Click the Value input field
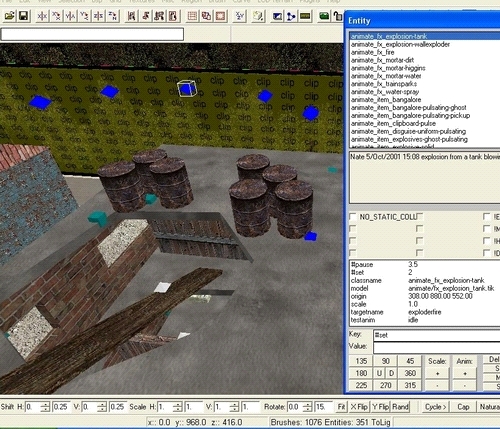Viewport: 500px width, 429px height. (436, 347)
